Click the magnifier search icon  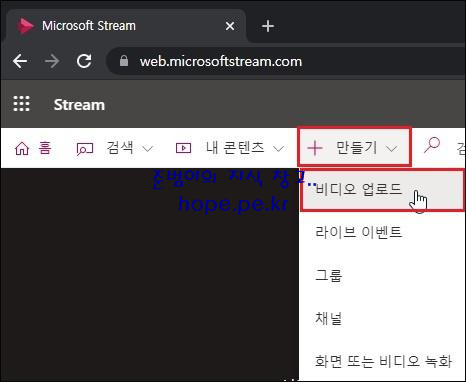point(432,146)
